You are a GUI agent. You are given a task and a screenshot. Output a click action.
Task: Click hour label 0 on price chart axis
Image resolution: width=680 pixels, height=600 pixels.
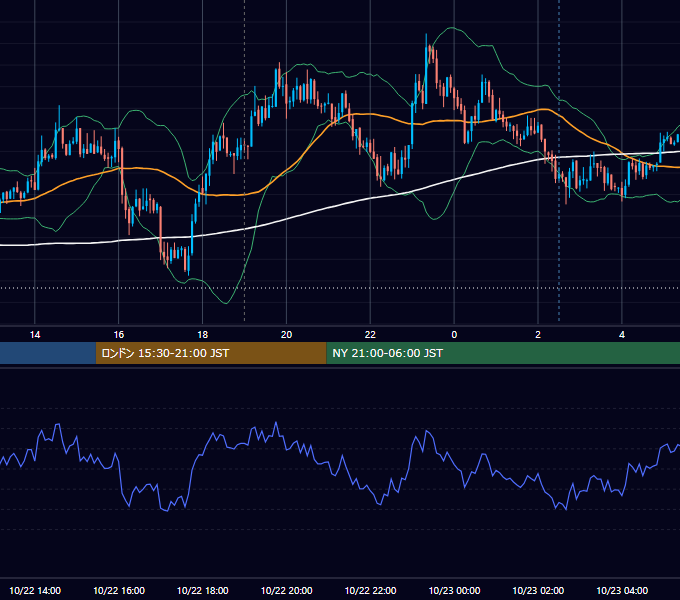pos(454,335)
